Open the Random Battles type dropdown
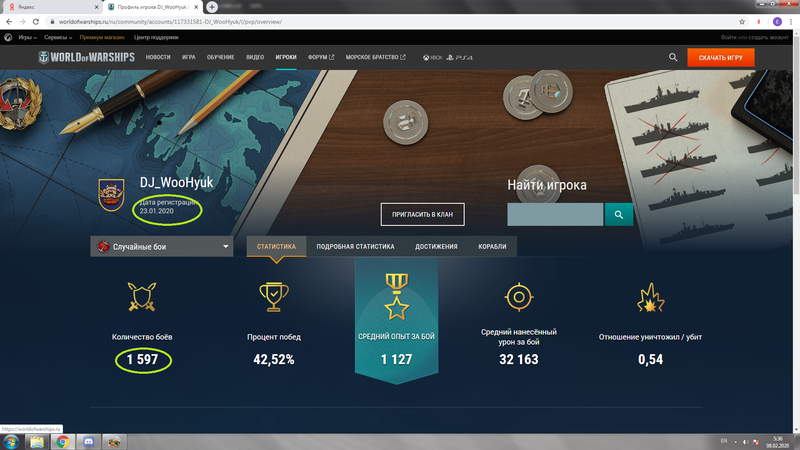The width and height of the screenshot is (800, 450). (162, 246)
